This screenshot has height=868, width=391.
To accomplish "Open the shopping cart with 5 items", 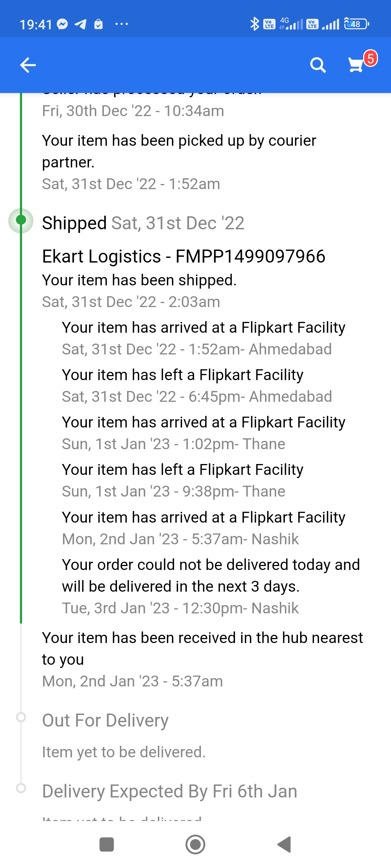I will pos(356,65).
